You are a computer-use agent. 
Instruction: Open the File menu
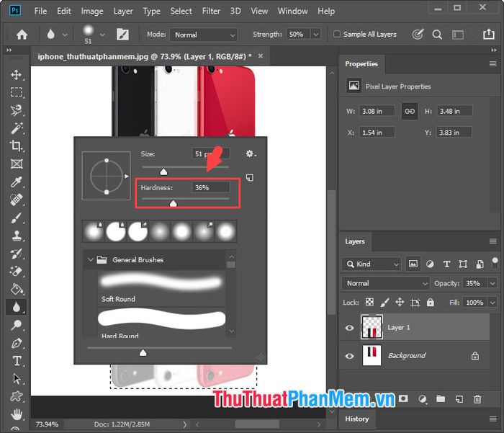pos(40,11)
